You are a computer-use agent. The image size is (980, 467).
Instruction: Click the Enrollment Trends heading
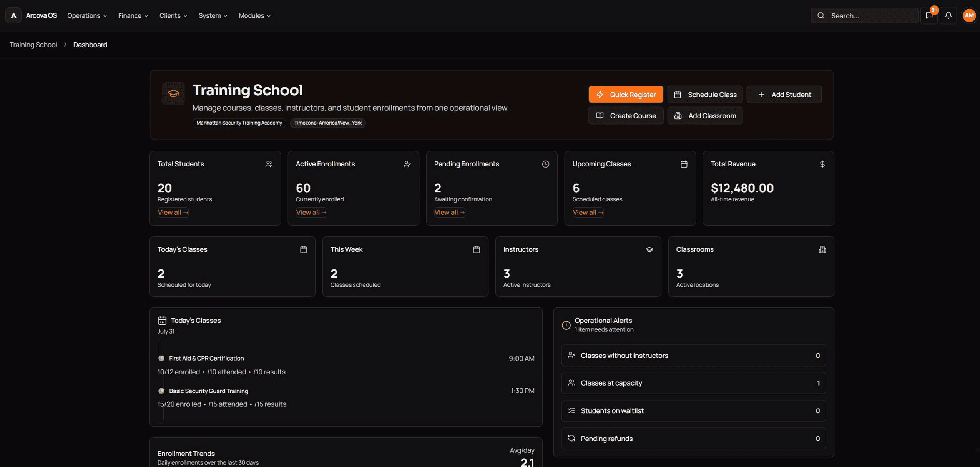(186, 454)
